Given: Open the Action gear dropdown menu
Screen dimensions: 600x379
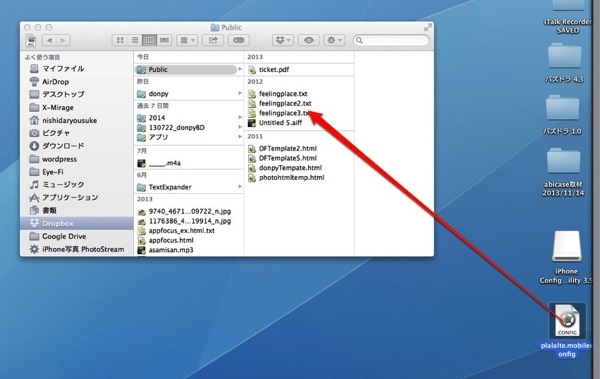Looking at the screenshot, I should pyautogui.click(x=334, y=40).
